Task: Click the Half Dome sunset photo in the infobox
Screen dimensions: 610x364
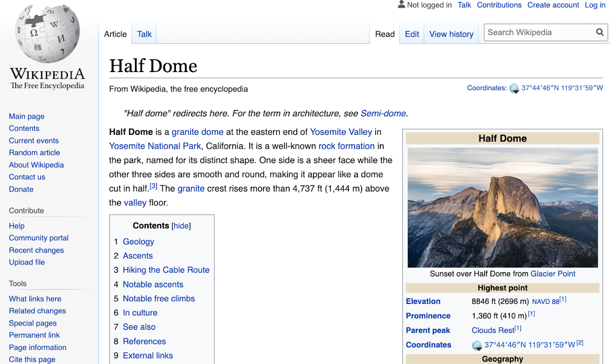Action: point(502,208)
